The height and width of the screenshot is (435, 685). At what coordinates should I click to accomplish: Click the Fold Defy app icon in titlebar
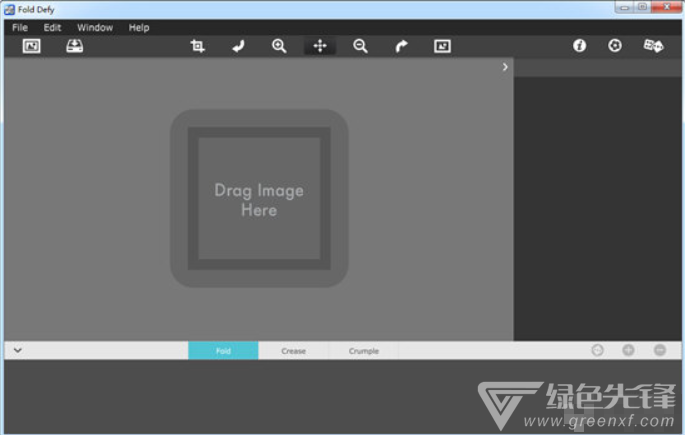click(9, 9)
